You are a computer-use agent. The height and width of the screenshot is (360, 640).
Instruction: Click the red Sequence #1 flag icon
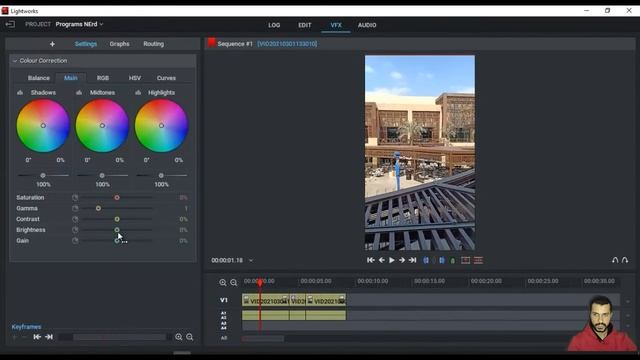212,42
